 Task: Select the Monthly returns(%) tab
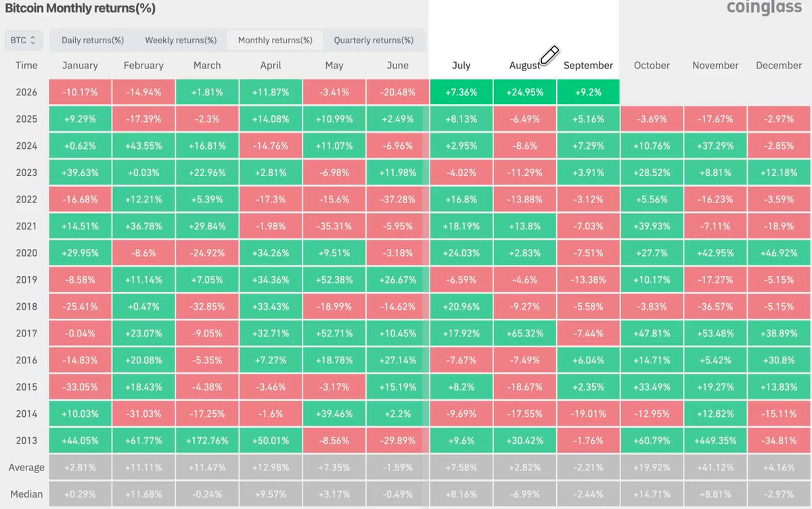tap(275, 40)
